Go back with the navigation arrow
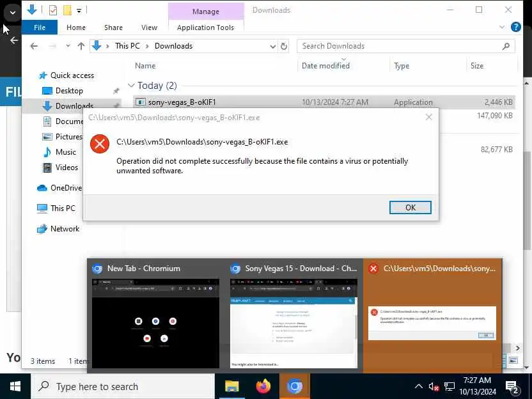This screenshot has width=532, height=399. tap(34, 46)
